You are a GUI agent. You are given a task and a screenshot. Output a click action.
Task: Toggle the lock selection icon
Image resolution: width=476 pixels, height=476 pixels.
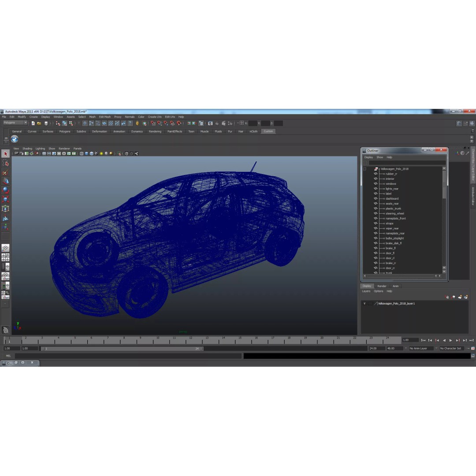pyautogui.click(x=137, y=123)
